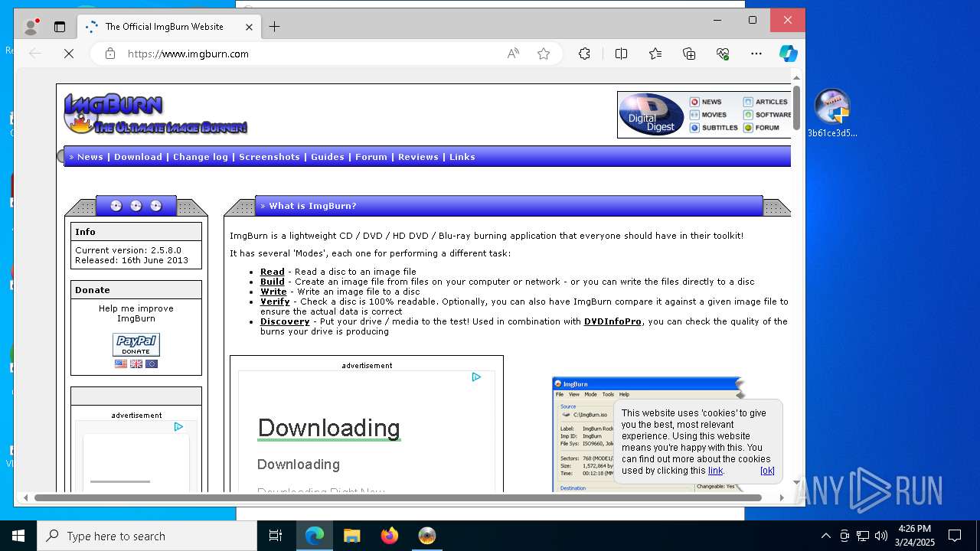This screenshot has width=980, height=551.
Task: Launch Firefox from the taskbar
Action: tap(390, 536)
